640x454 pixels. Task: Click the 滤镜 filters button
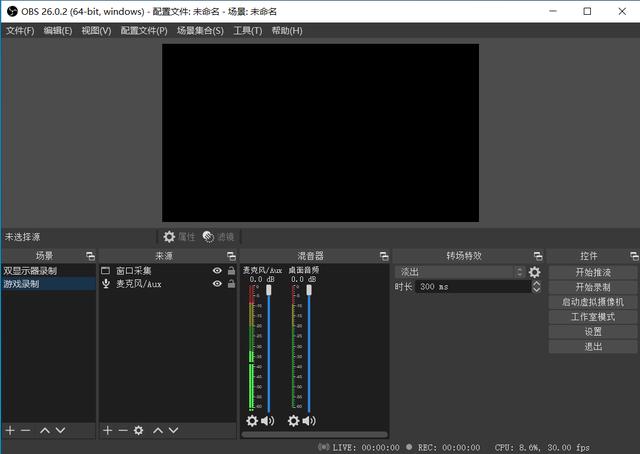pyautogui.click(x=218, y=237)
